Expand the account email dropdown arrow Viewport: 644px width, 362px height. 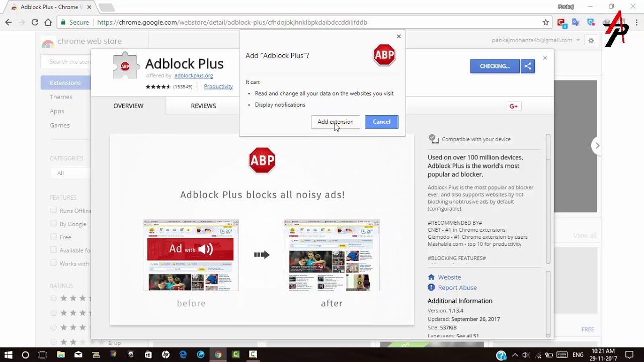pyautogui.click(x=578, y=40)
